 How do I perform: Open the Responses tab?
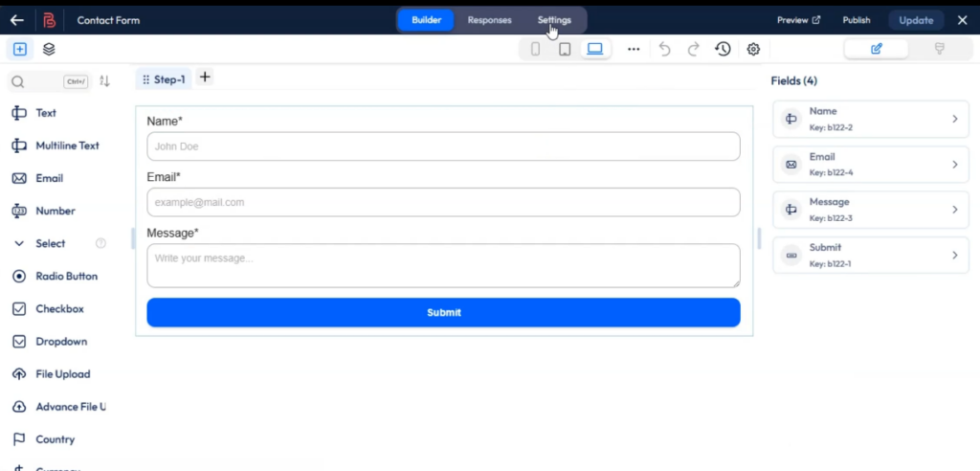(489, 20)
